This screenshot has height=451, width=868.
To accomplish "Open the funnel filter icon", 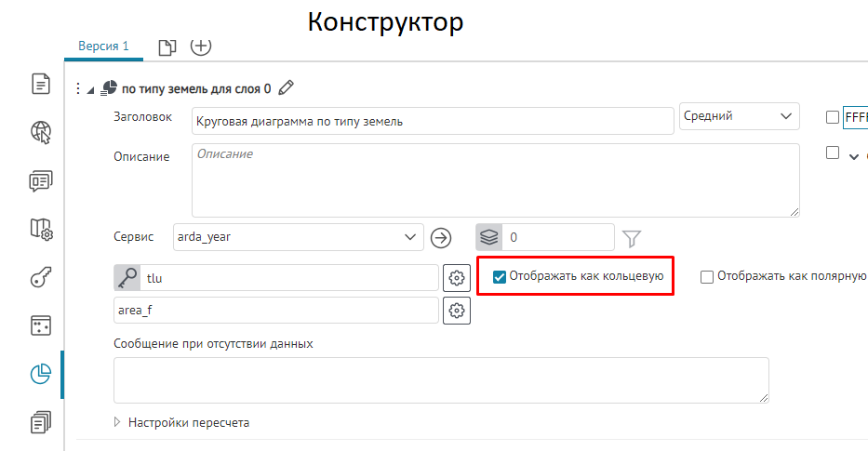I will click(x=633, y=238).
